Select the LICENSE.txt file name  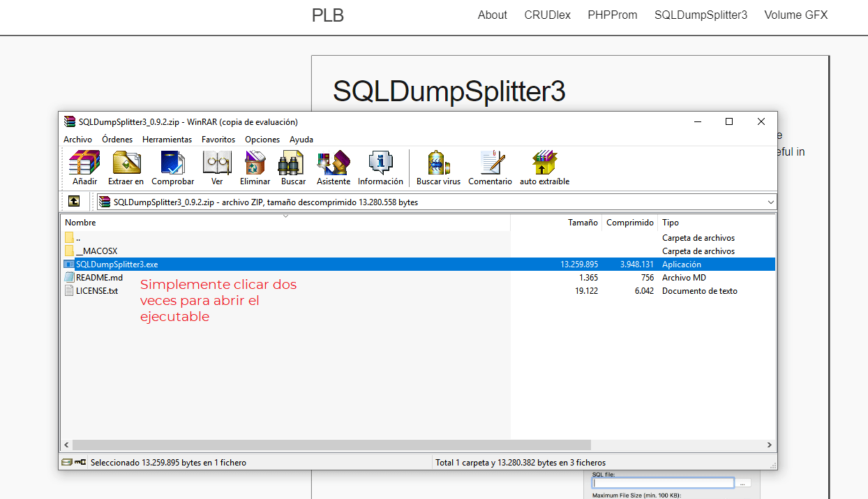coord(97,291)
